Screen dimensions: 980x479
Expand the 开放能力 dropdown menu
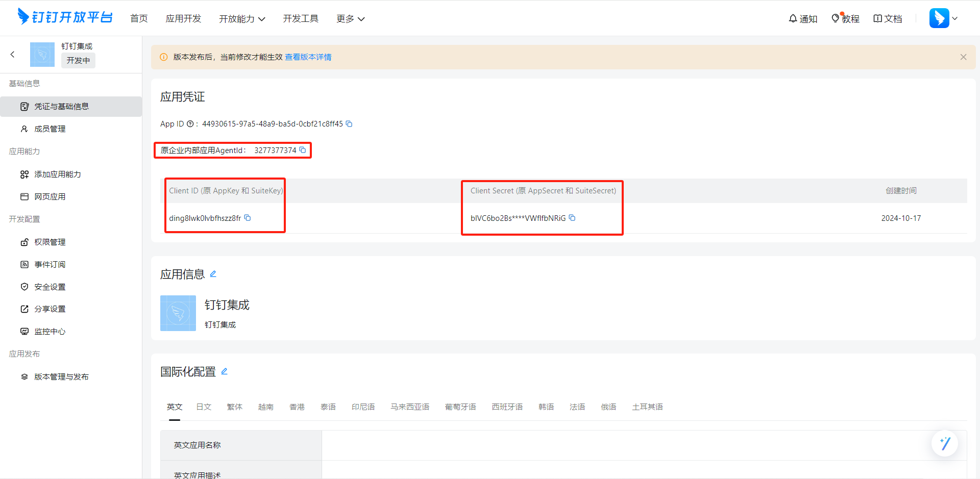(242, 19)
